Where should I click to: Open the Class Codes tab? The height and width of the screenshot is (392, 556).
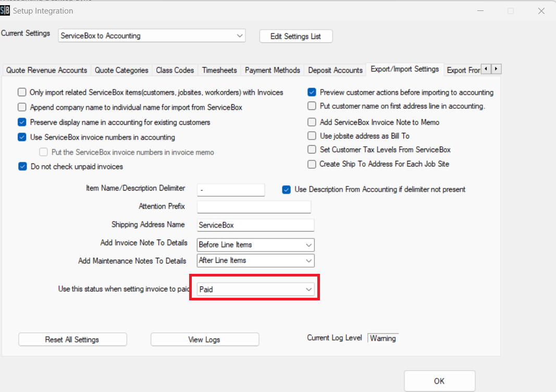coord(175,70)
